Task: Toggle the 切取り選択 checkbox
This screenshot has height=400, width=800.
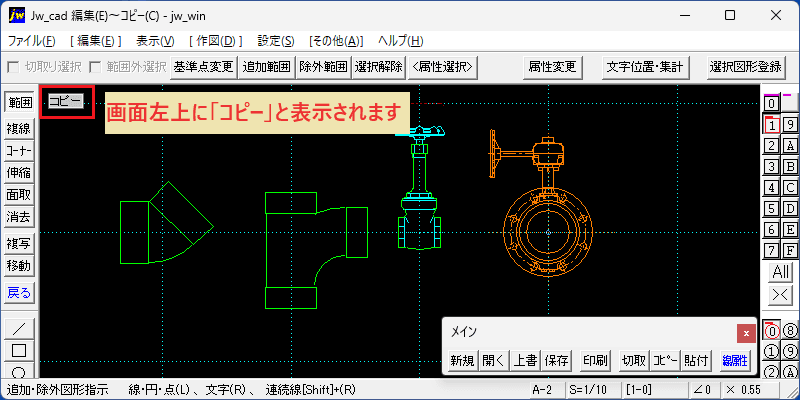Action: (13, 66)
